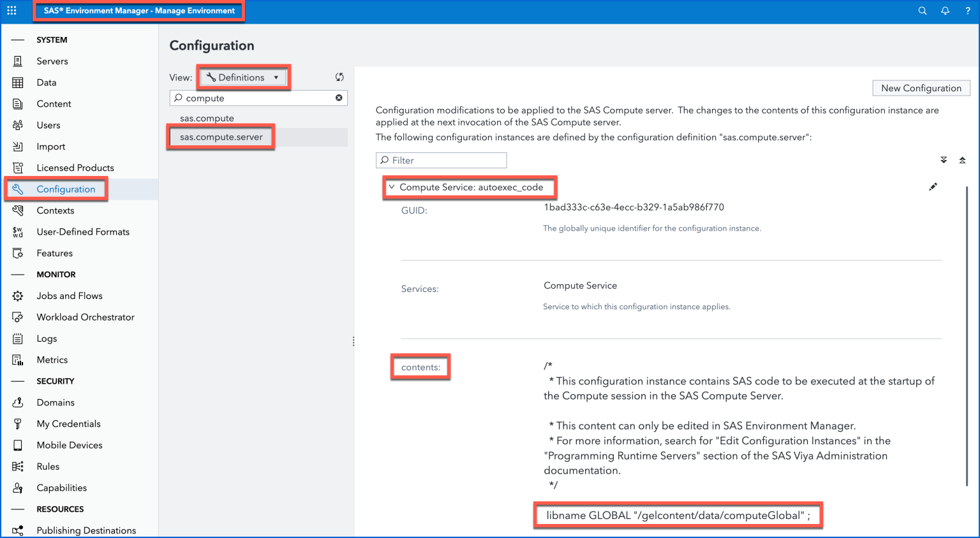Image resolution: width=980 pixels, height=538 pixels.
Task: Click the search magnifier in the top bar
Action: pos(922,11)
